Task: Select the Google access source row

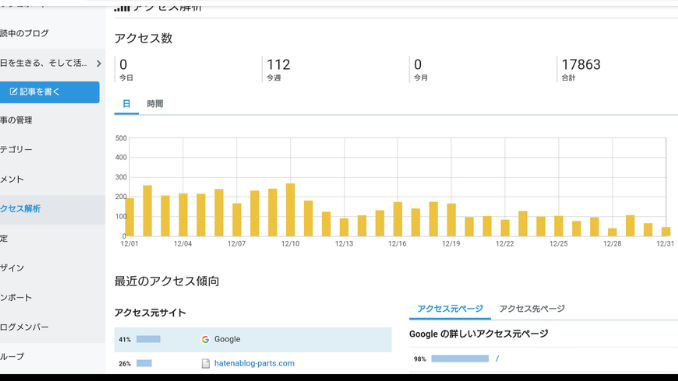Action: click(253, 339)
